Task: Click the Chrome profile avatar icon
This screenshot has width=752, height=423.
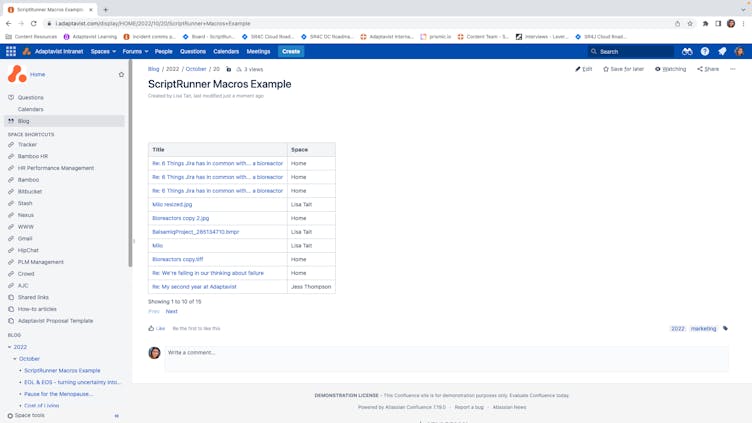Action: tap(731, 24)
